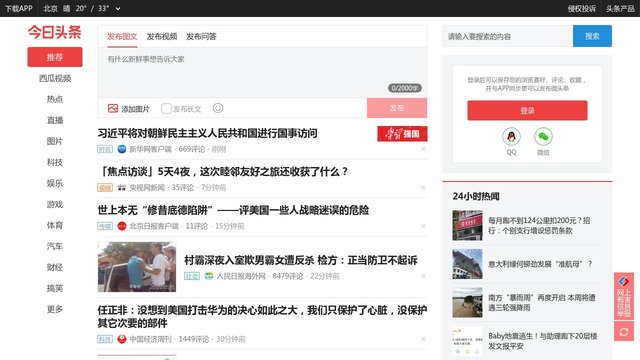Click 侵权投诉 in the top bar
The width and height of the screenshot is (640, 360).
click(582, 8)
